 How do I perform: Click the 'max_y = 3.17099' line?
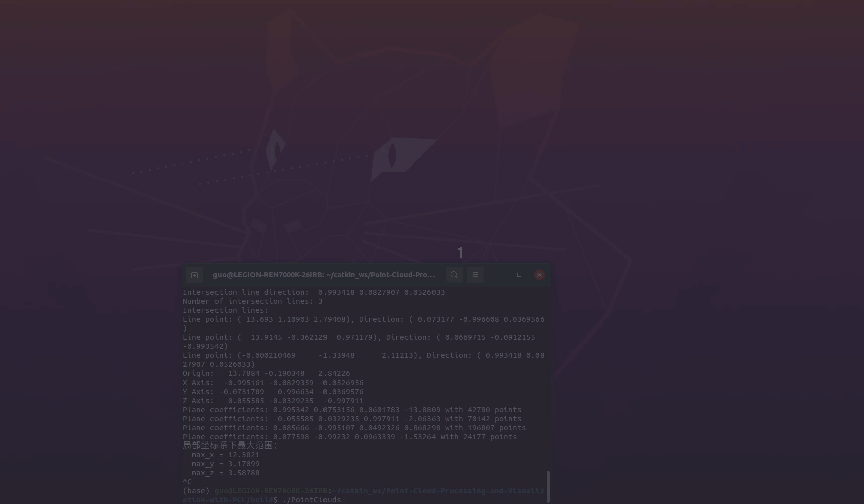226,464
